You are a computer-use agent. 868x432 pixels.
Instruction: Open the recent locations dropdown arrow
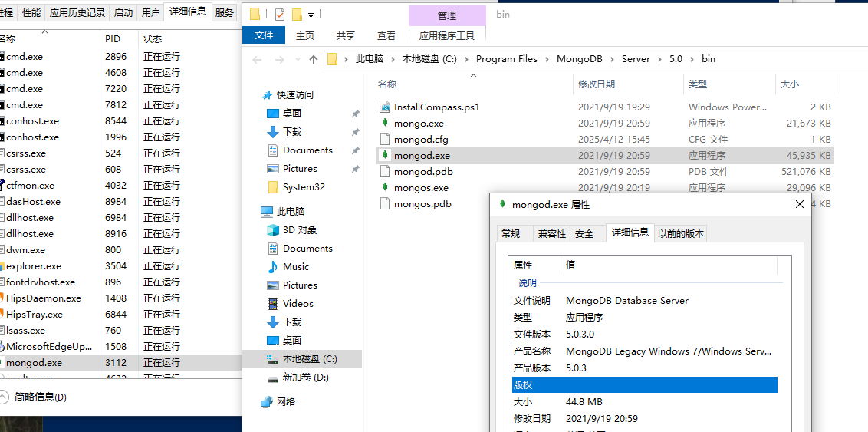click(x=298, y=59)
